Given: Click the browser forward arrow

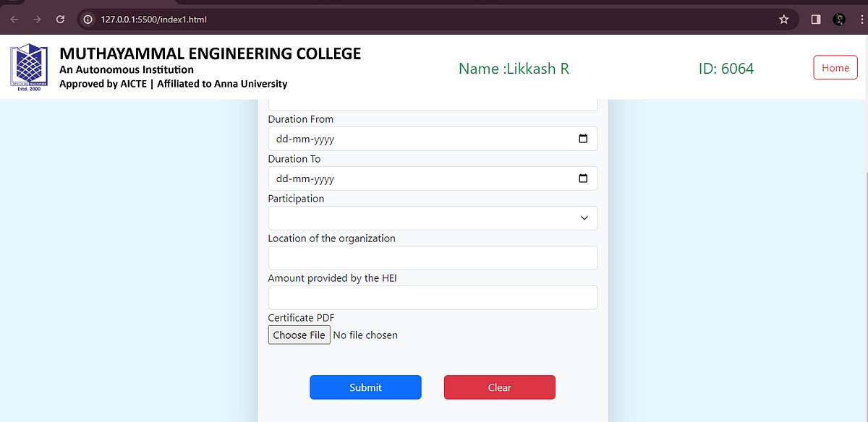Looking at the screenshot, I should (37, 20).
